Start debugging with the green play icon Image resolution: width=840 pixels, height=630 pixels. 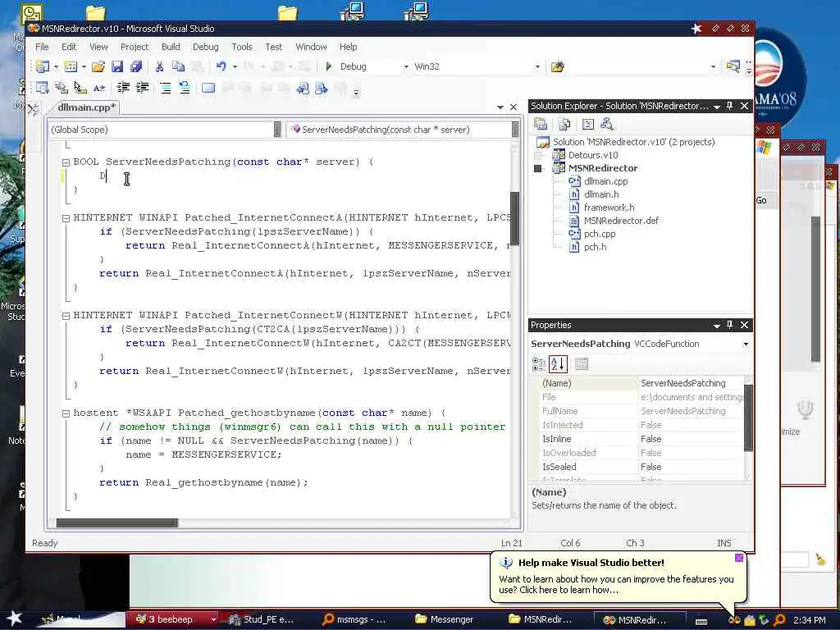tap(329, 66)
